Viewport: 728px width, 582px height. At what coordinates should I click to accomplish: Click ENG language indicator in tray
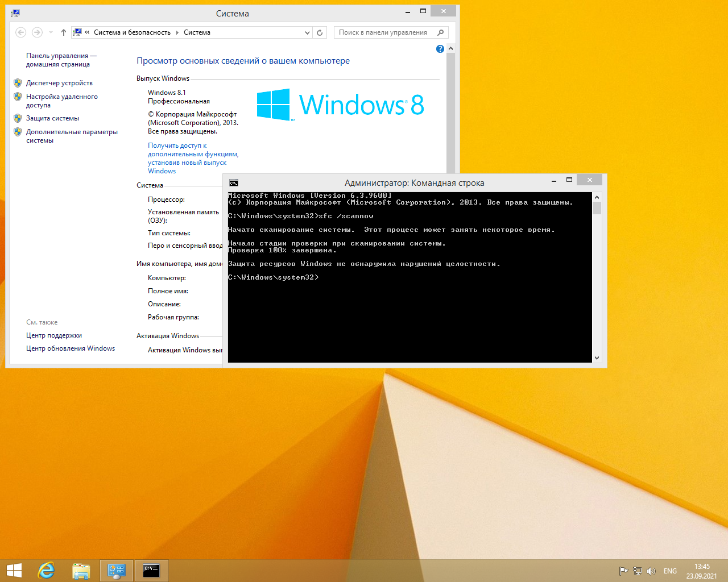pyautogui.click(x=670, y=571)
